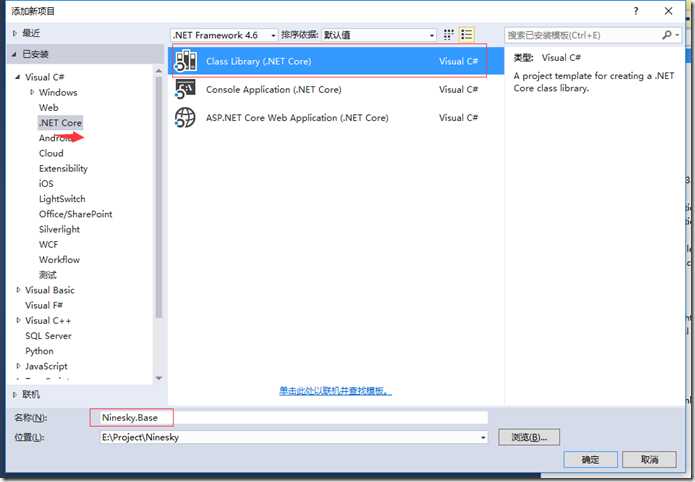Click the ASP.NET Core Web Application globe icon
The width and height of the screenshot is (695, 482).
[x=185, y=118]
